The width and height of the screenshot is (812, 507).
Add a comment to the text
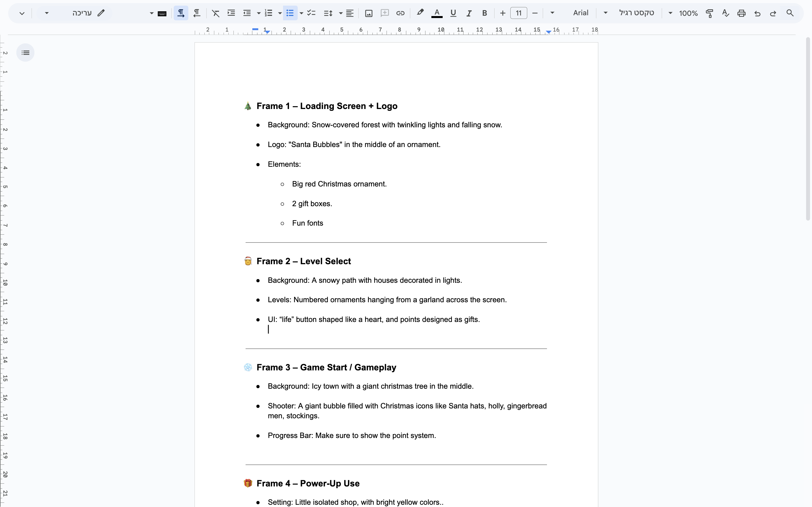(x=385, y=13)
